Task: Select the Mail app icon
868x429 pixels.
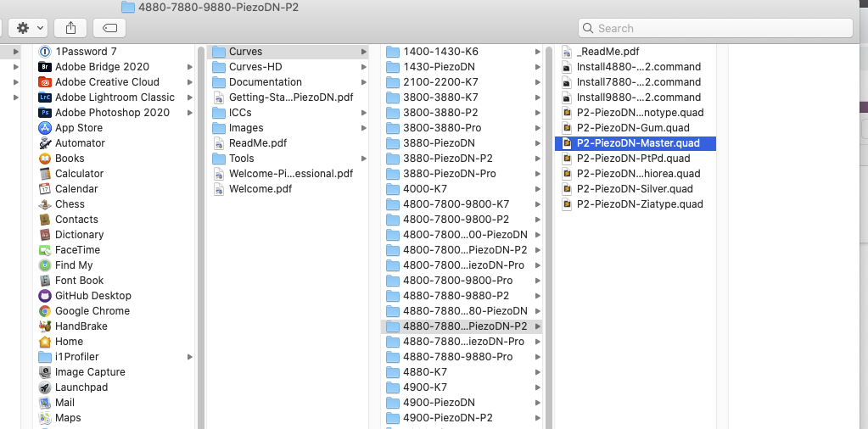Action: point(45,403)
